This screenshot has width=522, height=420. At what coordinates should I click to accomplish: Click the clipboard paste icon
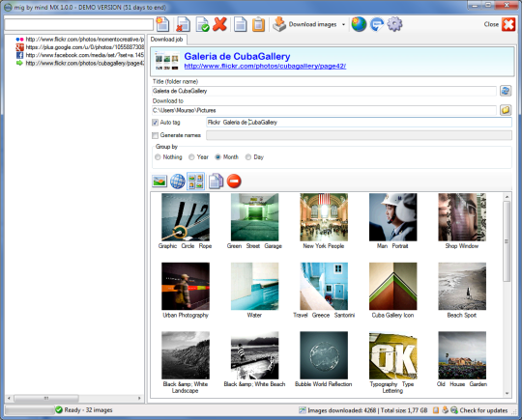[x=258, y=24]
